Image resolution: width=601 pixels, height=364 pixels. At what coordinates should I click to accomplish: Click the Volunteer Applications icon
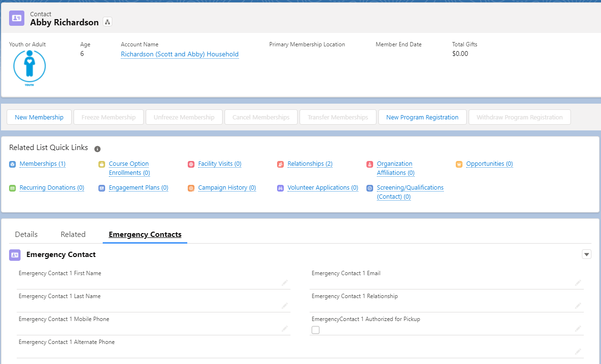click(x=280, y=188)
